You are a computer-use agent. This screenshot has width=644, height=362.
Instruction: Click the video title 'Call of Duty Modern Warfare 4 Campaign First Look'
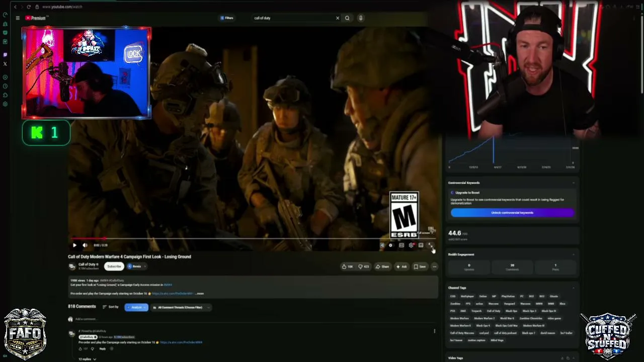(130, 257)
